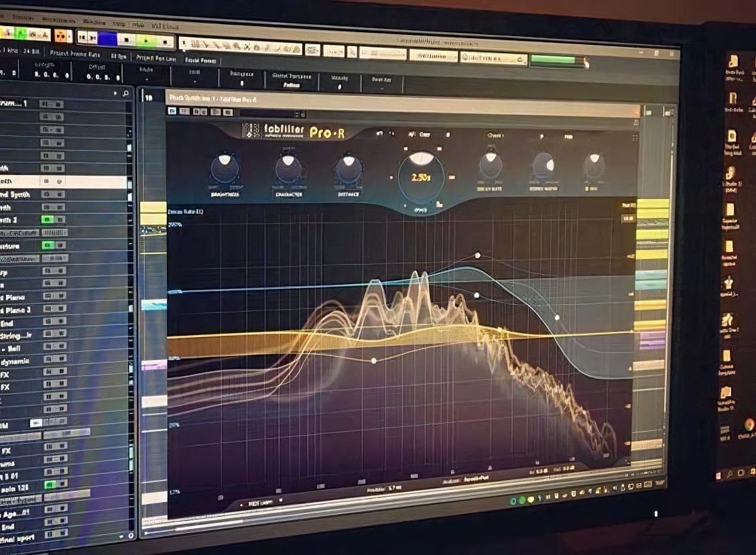Click the large Space knob showing 2.50s
756x555 pixels.
point(421,178)
